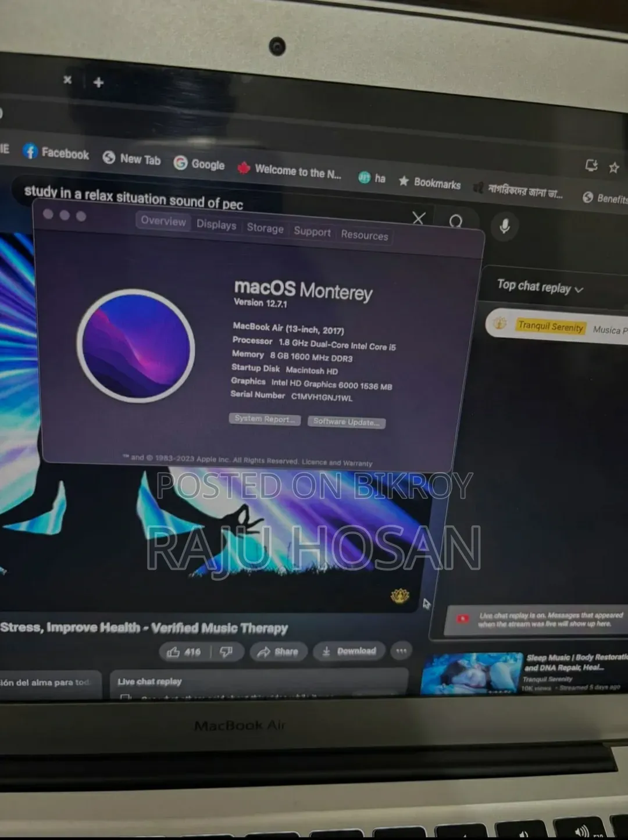The height and width of the screenshot is (840, 628).
Task: Click the serial number C1MVH1GNJ1WL
Action: 322,398
